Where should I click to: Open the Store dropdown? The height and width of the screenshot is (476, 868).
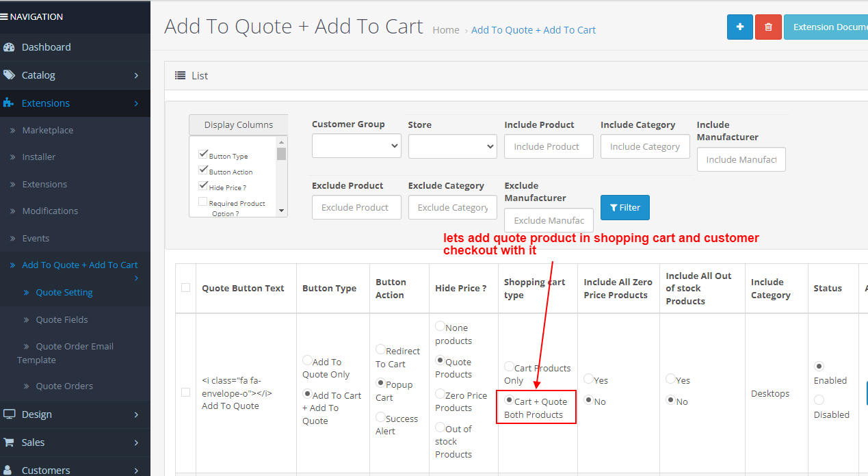[452, 146]
